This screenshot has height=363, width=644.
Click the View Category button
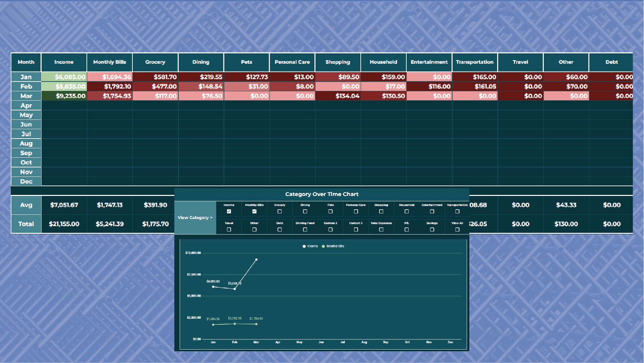point(195,217)
